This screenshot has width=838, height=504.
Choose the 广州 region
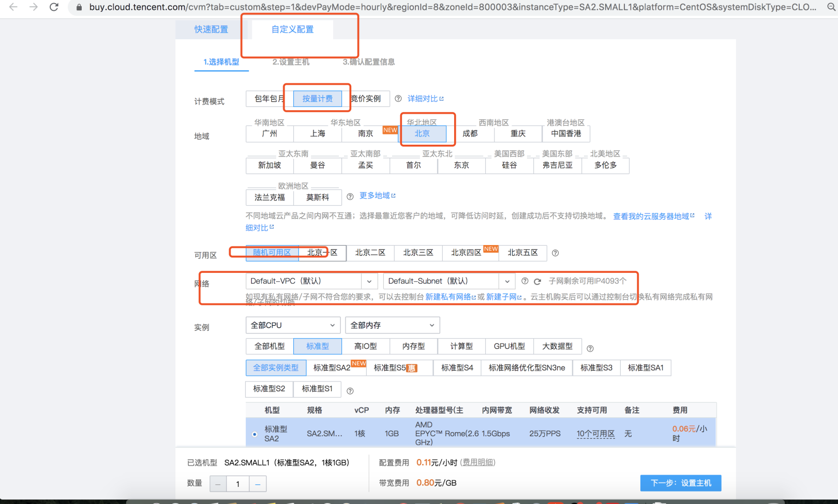coord(270,133)
